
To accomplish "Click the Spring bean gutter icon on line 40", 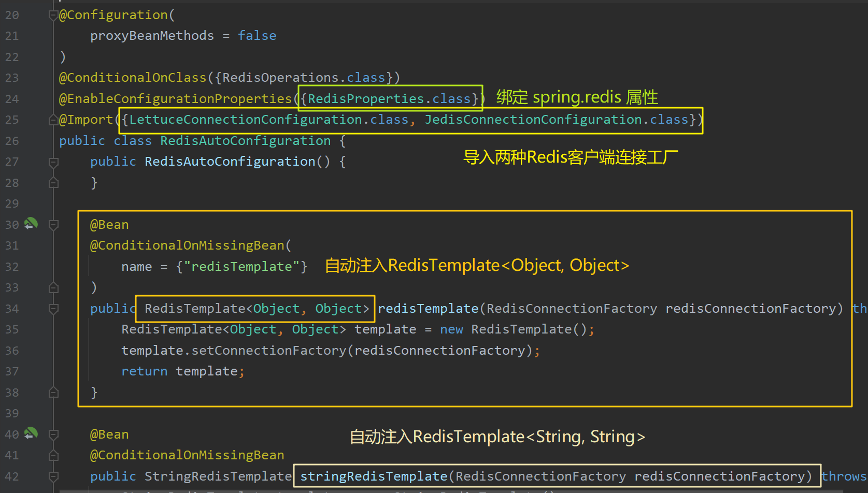I will pyautogui.click(x=31, y=433).
